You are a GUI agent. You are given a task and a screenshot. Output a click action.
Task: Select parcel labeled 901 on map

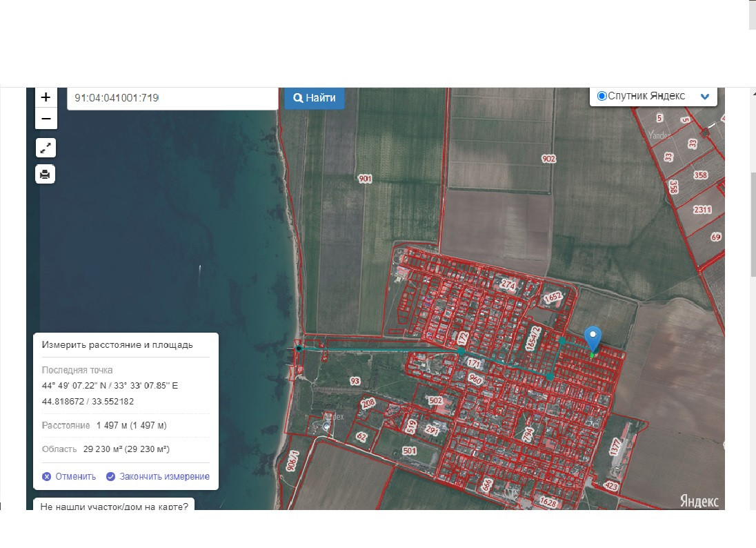365,179
